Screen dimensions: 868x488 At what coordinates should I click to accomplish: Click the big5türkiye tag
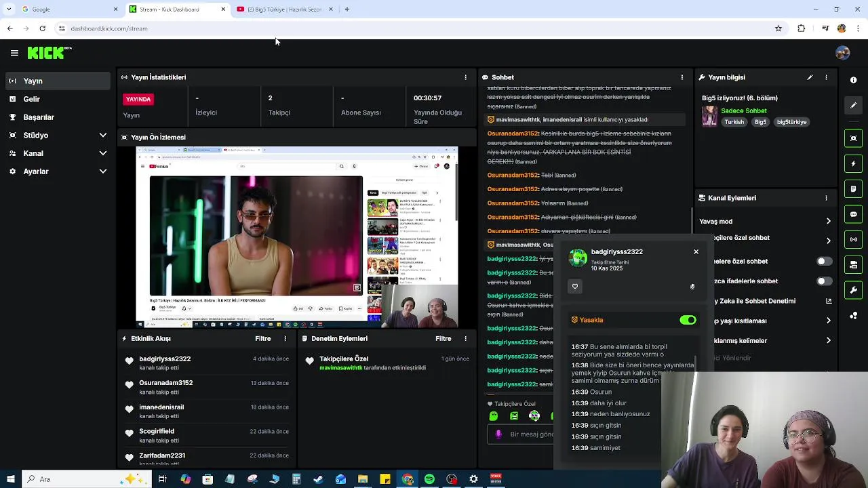click(791, 122)
